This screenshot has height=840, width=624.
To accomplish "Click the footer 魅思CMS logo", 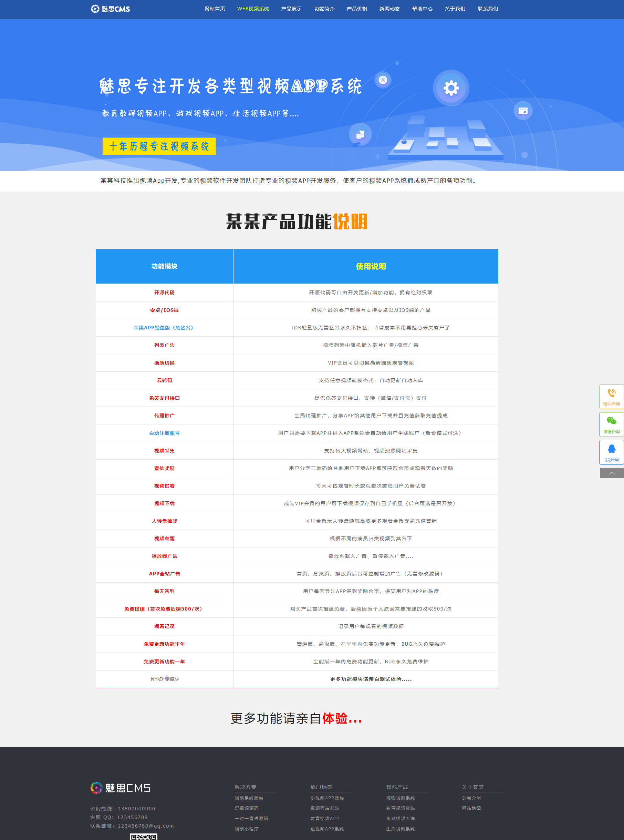I will [x=121, y=788].
